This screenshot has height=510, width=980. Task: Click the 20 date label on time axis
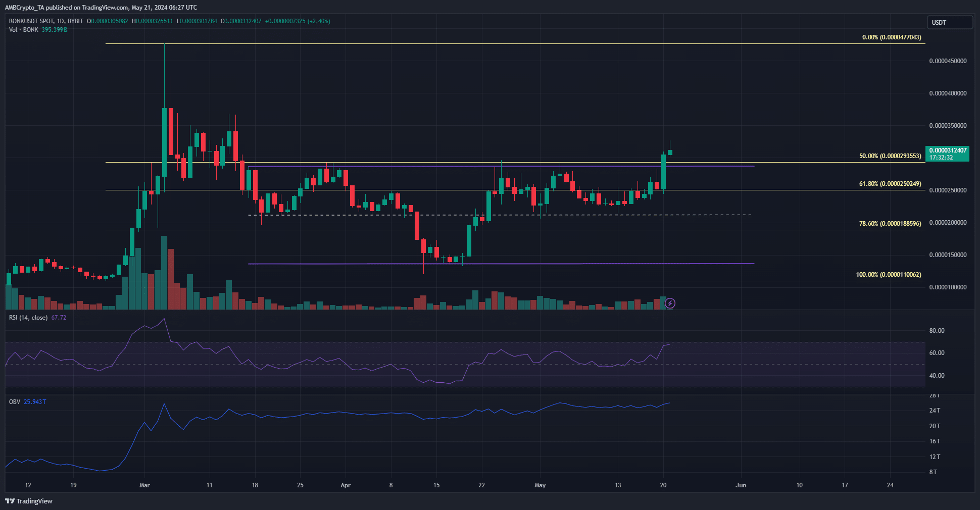pos(663,485)
